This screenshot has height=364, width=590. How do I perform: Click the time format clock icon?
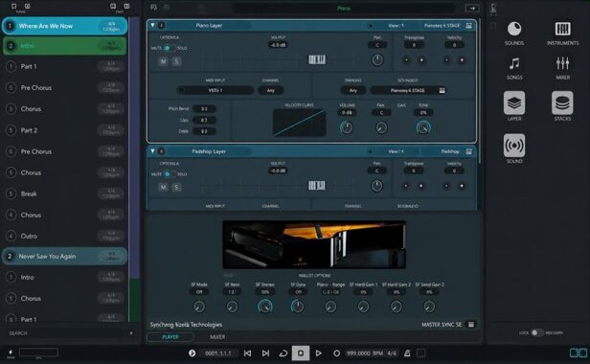point(192,353)
